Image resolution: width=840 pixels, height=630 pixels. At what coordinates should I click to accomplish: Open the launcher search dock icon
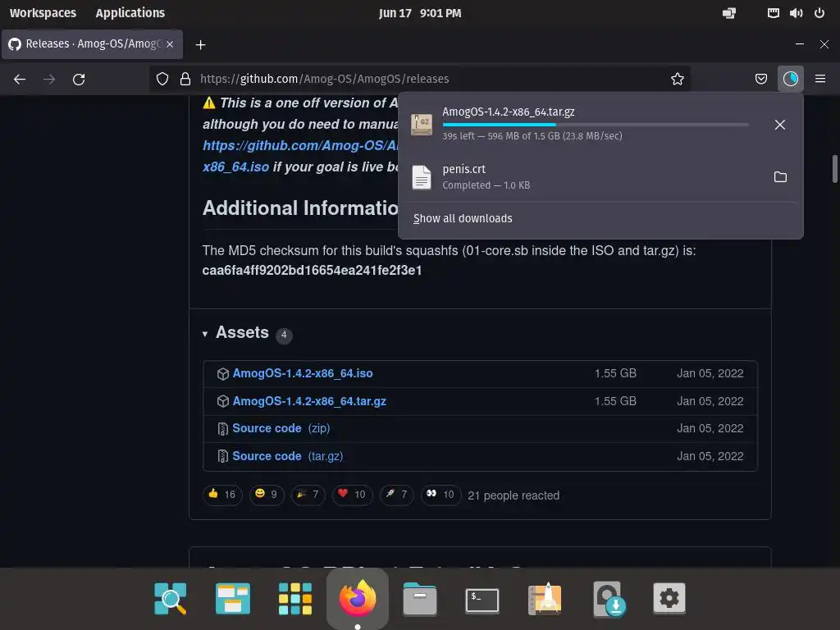(171, 598)
